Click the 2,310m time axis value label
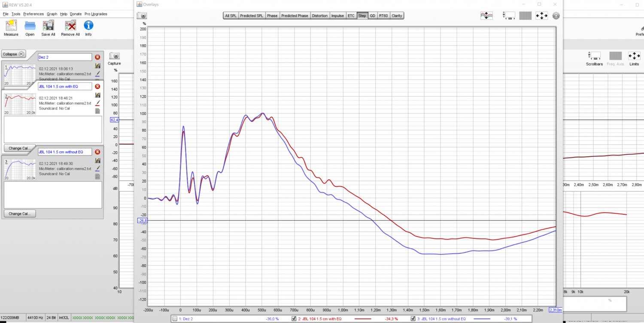Viewport: 644px width, 323px height. 556,310
